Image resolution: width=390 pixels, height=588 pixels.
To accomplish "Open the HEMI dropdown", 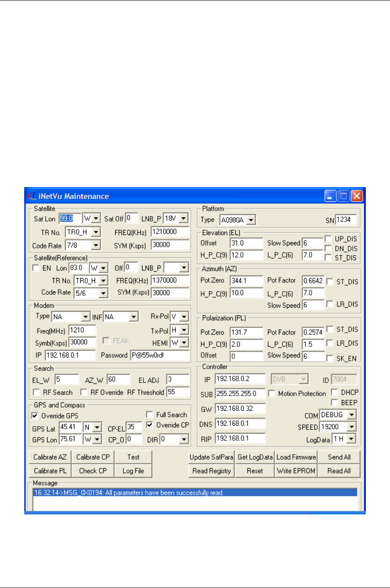I will point(184,342).
